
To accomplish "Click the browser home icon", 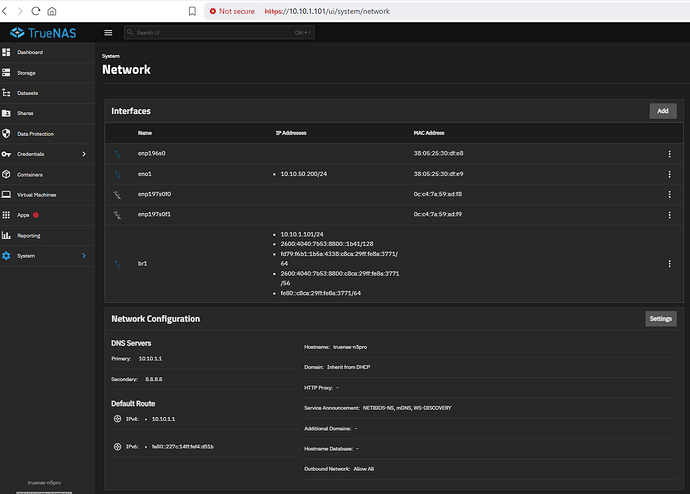I will 51,11.
